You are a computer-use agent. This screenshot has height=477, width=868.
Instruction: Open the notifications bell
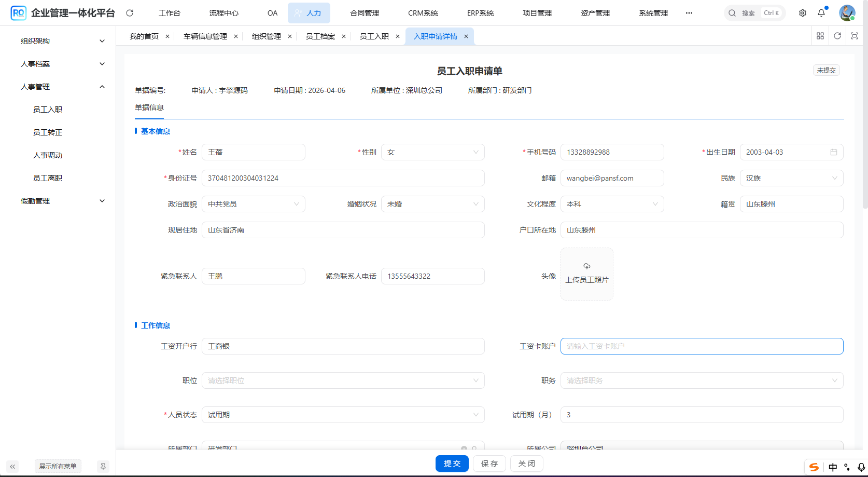(821, 13)
